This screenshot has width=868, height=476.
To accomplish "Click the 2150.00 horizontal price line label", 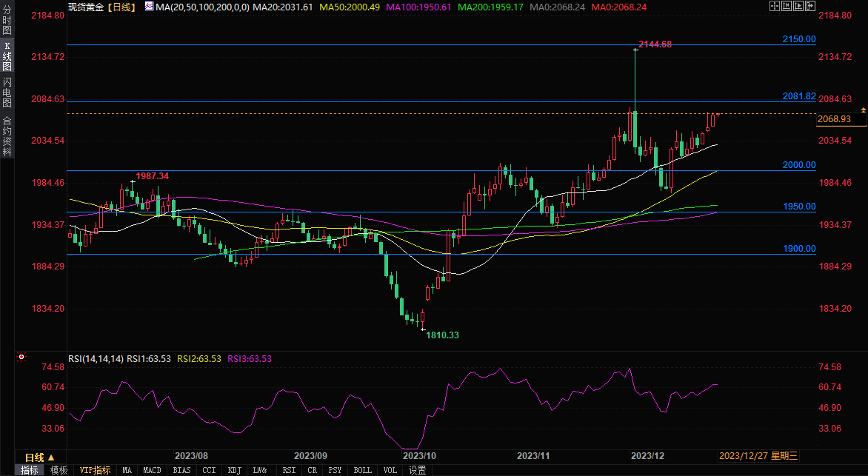I will pyautogui.click(x=799, y=39).
